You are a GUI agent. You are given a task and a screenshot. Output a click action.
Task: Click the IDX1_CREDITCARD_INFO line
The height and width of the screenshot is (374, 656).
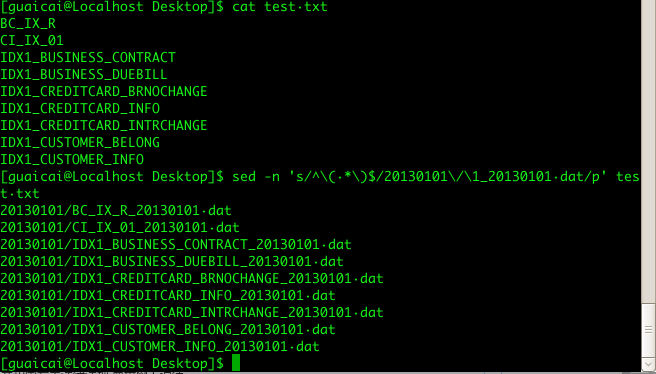click(x=80, y=108)
